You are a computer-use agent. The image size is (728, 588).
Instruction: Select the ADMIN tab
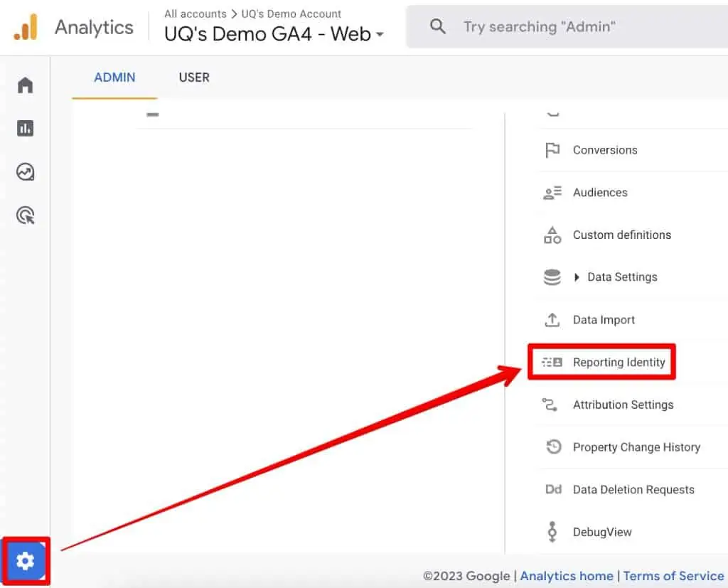pyautogui.click(x=114, y=77)
